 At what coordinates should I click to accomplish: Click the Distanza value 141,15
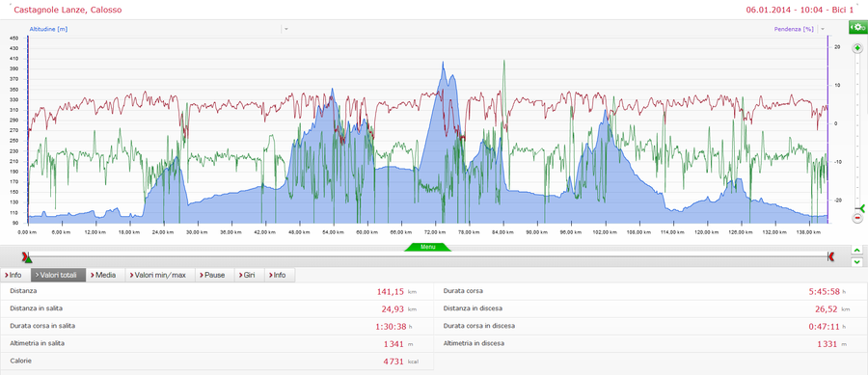point(392,291)
